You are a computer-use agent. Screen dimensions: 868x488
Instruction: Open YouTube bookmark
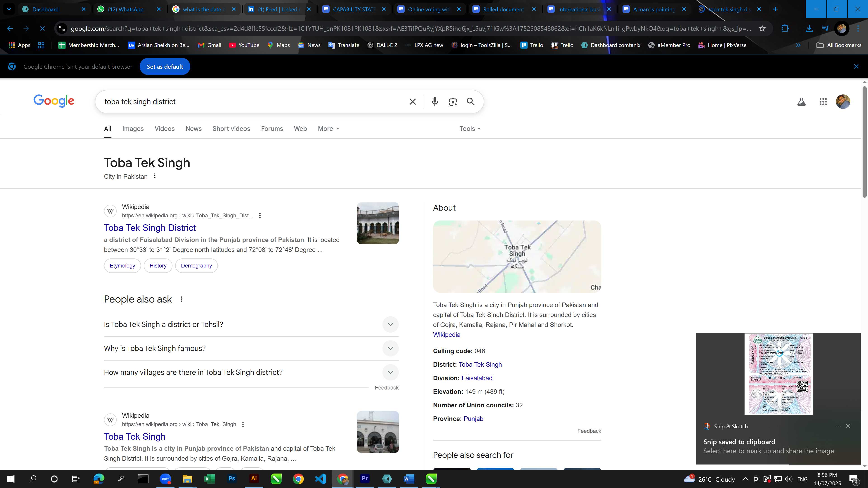coord(244,45)
